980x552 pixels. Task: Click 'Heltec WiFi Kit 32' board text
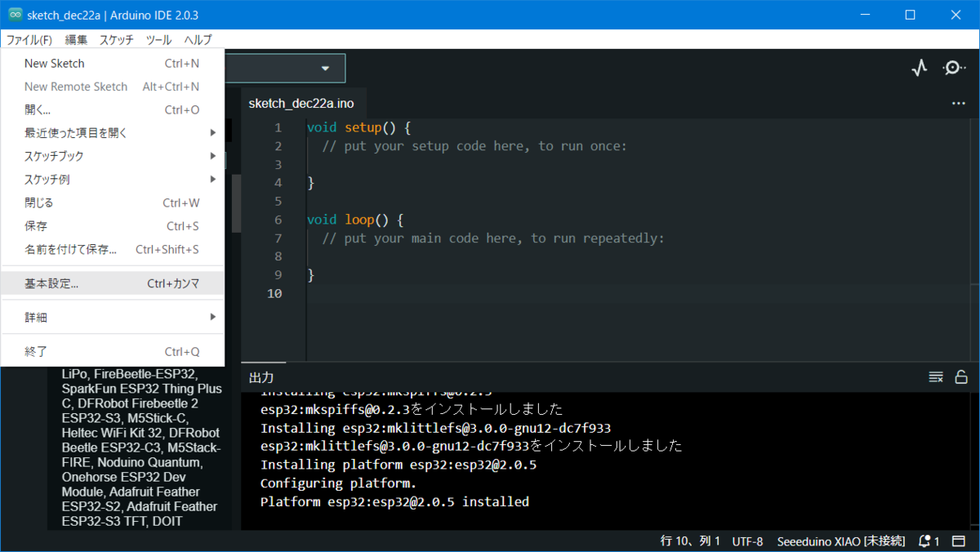(112, 433)
